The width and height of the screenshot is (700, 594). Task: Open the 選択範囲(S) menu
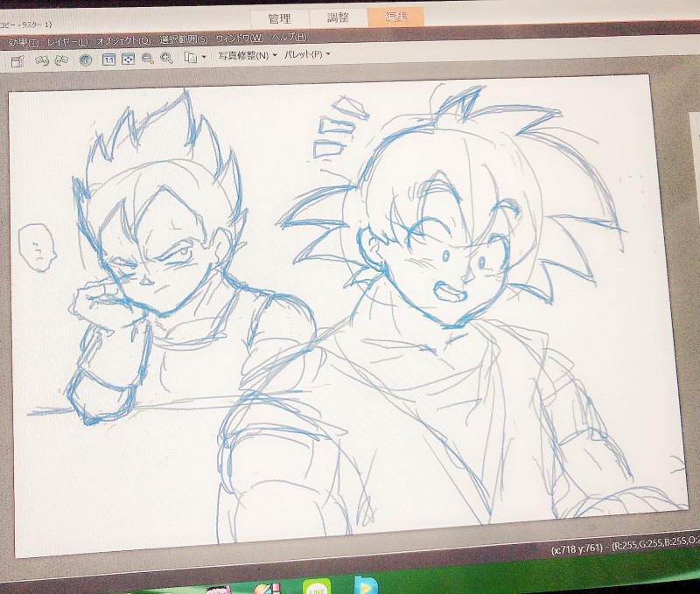click(184, 39)
